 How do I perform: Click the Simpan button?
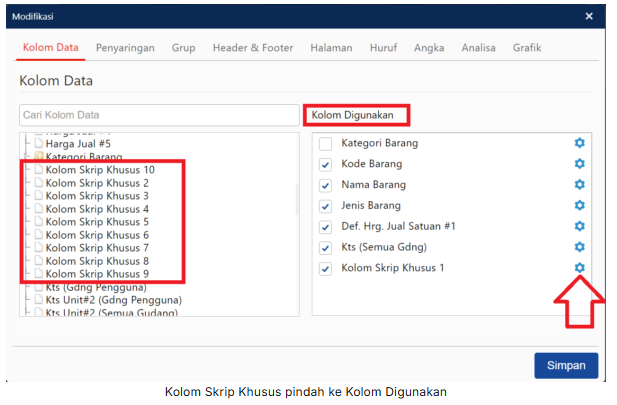566,365
